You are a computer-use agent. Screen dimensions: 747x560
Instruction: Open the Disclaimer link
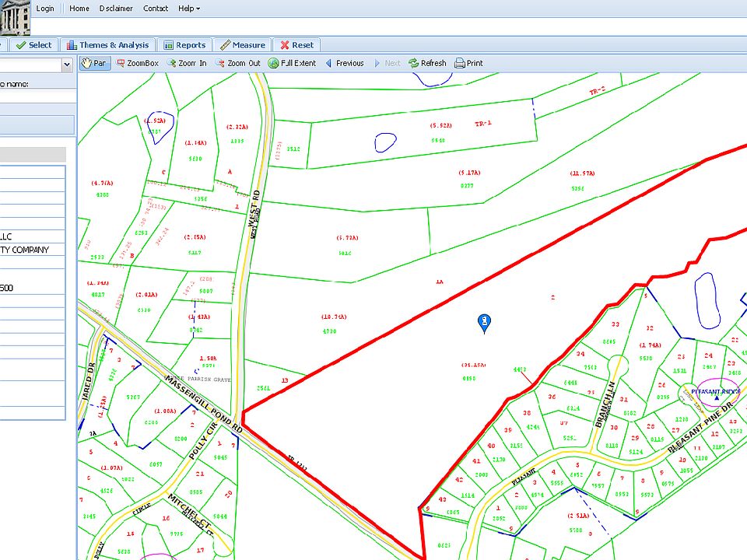pyautogui.click(x=116, y=9)
